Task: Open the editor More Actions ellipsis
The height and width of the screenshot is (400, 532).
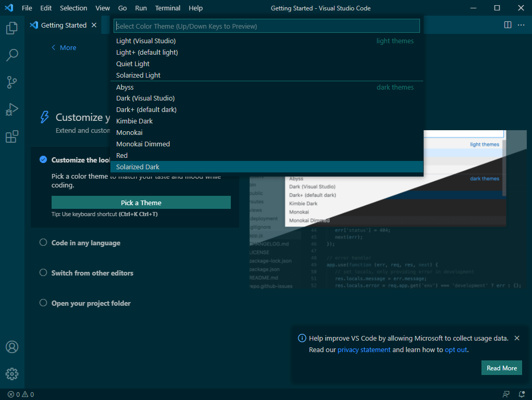Action: point(521,25)
